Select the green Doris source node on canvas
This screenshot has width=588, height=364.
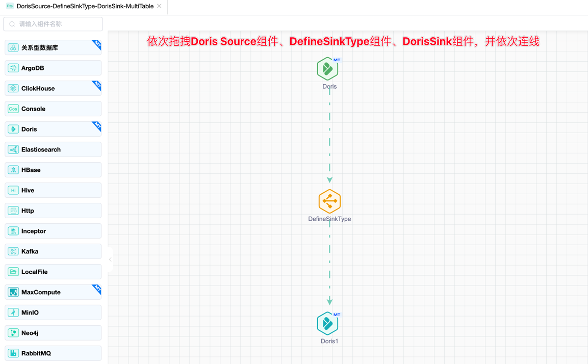tap(327, 69)
